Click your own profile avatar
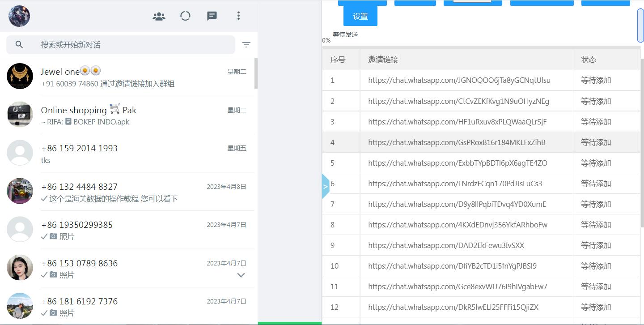The image size is (644, 325). [18, 16]
